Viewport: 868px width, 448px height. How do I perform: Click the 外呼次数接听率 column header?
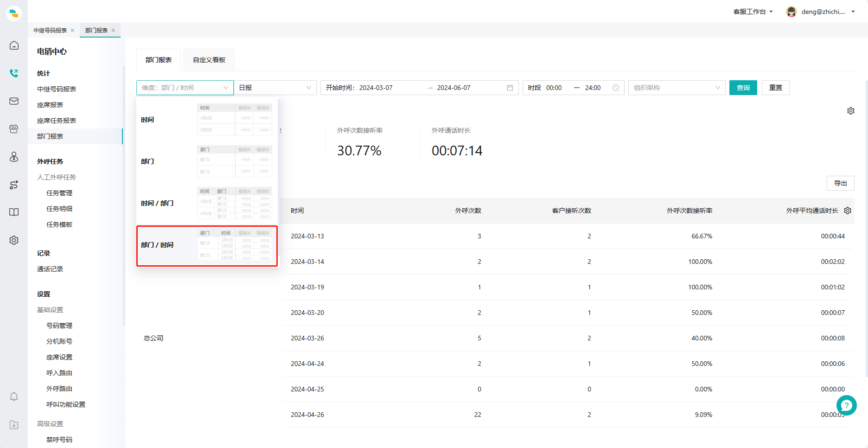(689, 211)
